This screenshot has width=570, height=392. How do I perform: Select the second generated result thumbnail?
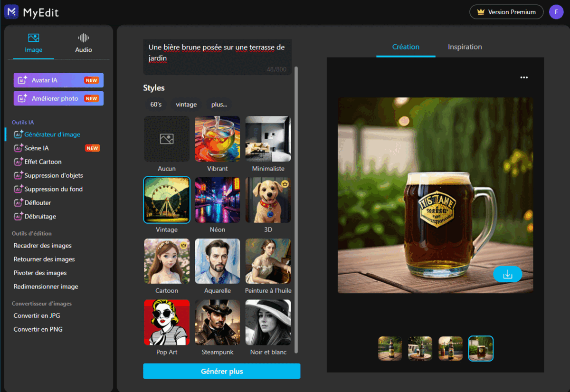(x=420, y=349)
